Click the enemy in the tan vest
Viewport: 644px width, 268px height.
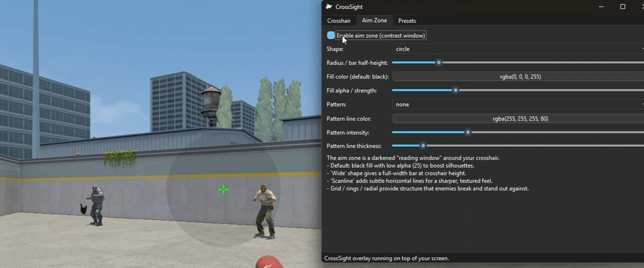pyautogui.click(x=265, y=210)
